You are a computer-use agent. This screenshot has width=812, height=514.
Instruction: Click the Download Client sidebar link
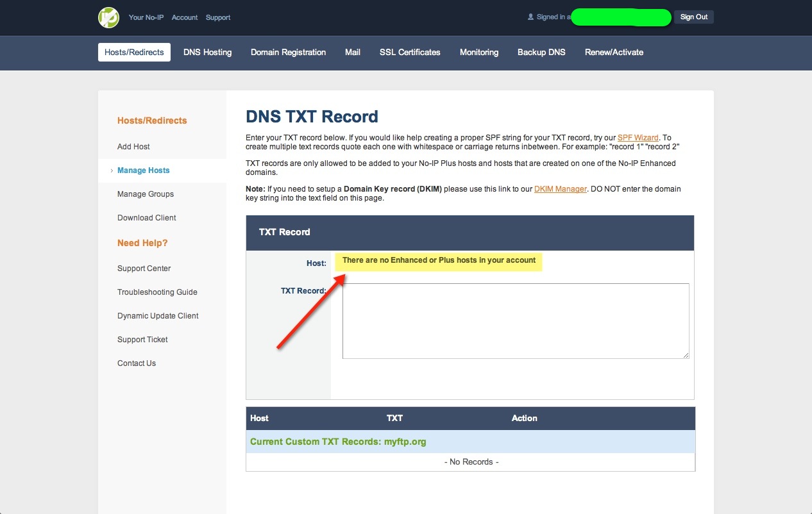coord(147,218)
